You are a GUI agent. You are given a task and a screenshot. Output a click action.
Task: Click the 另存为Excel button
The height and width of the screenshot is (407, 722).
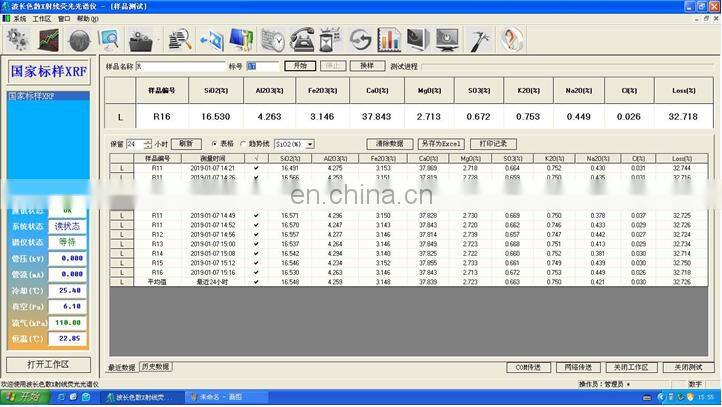[439, 144]
